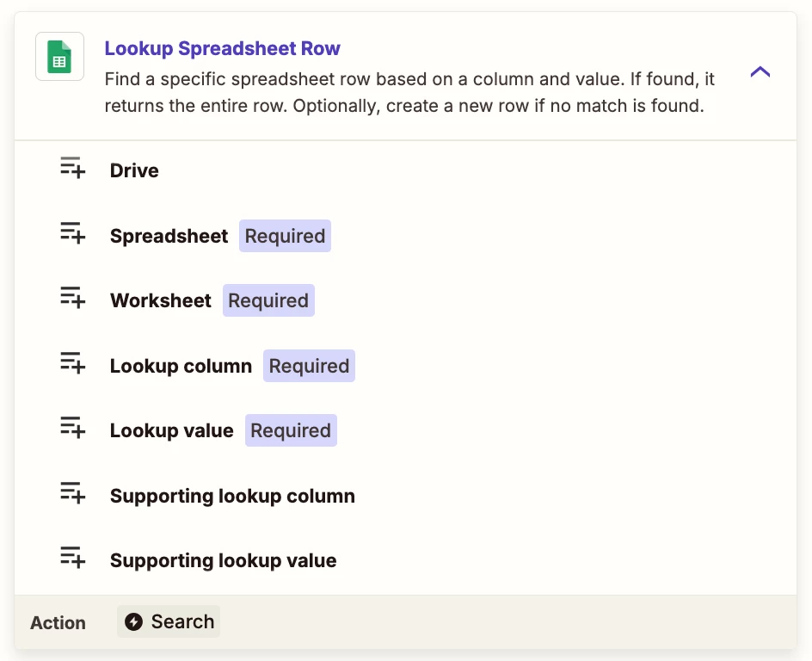This screenshot has width=812, height=661.
Task: Select the Spreadsheet field label
Action: (169, 236)
